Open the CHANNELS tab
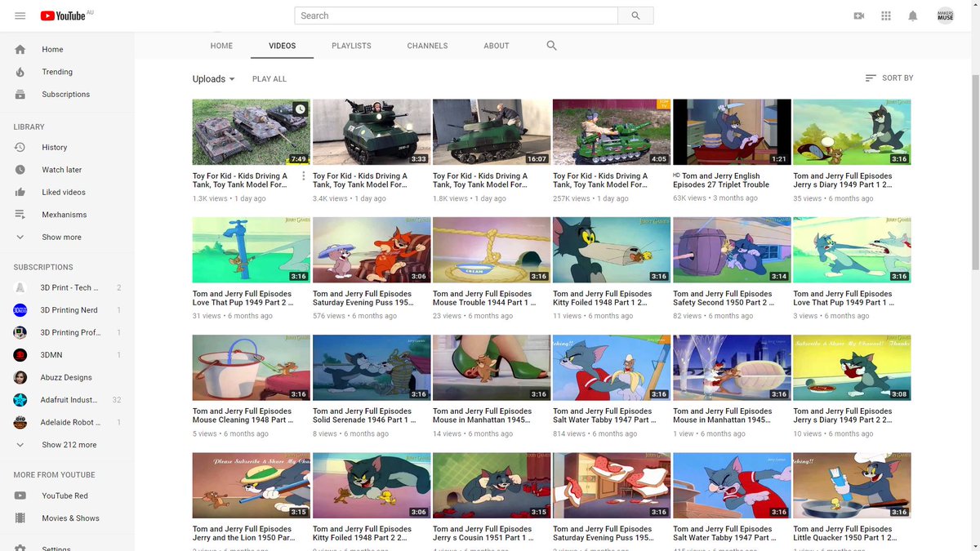 pyautogui.click(x=427, y=46)
